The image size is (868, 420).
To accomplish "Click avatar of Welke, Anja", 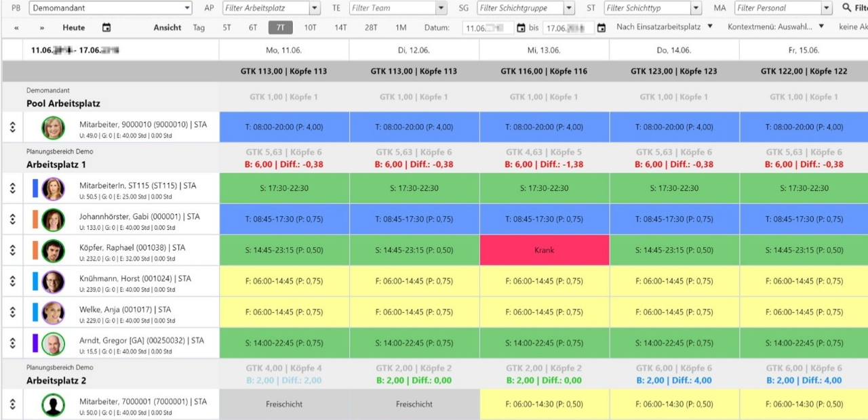I will (x=53, y=312).
